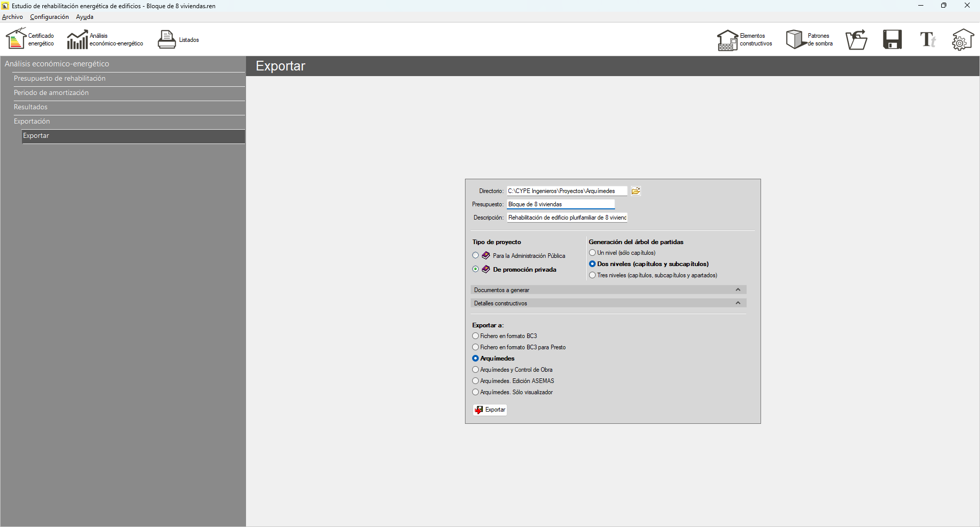Open the text size settings icon
Viewport: 980px width, 527px height.
point(927,39)
